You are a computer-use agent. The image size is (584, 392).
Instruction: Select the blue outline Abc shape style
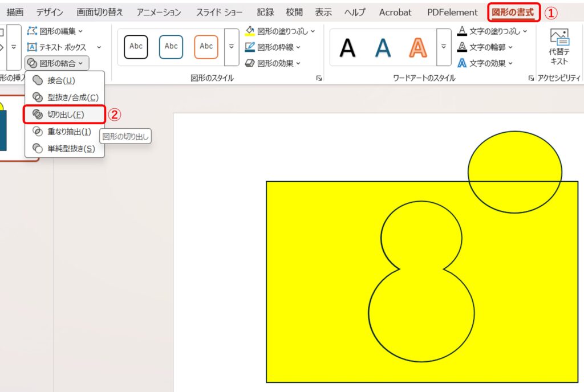pyautogui.click(x=171, y=47)
